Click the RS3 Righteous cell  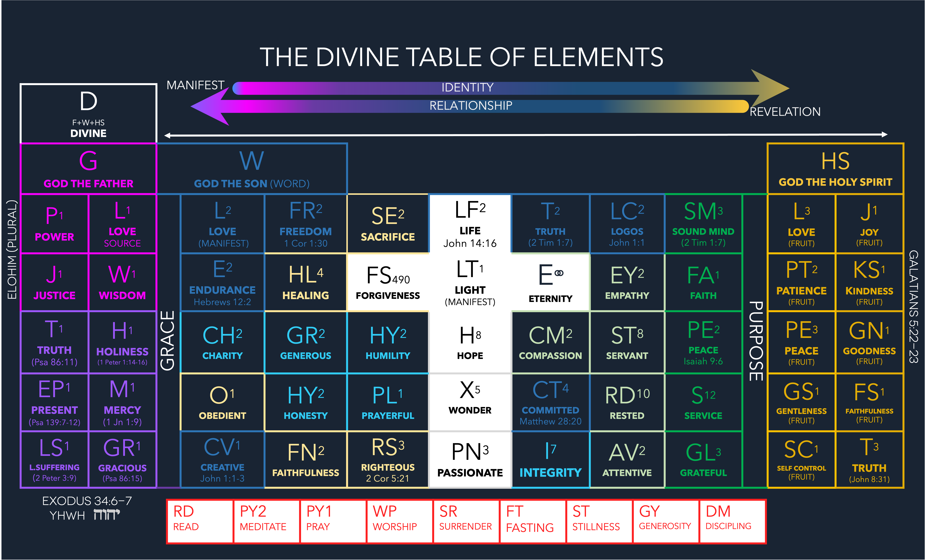tap(388, 459)
